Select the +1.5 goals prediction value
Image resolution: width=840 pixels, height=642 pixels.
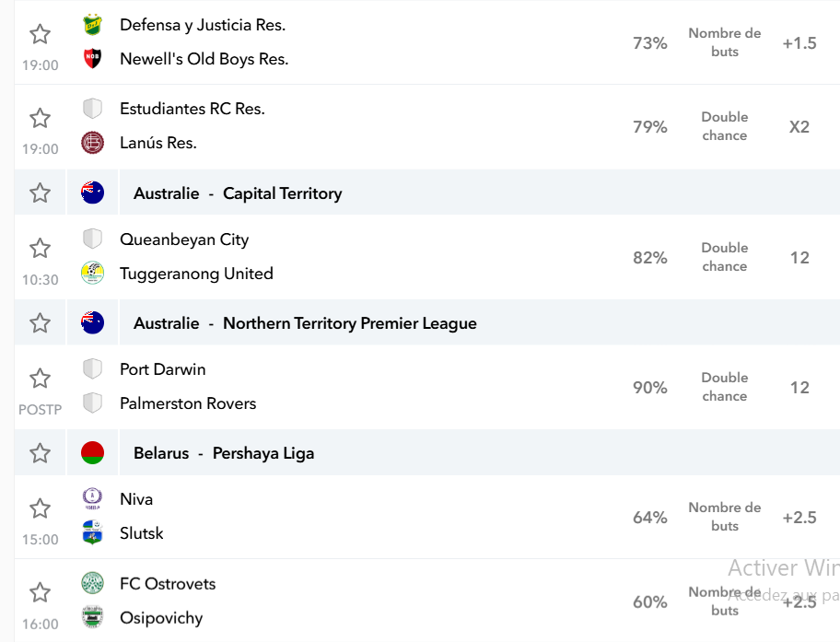799,43
